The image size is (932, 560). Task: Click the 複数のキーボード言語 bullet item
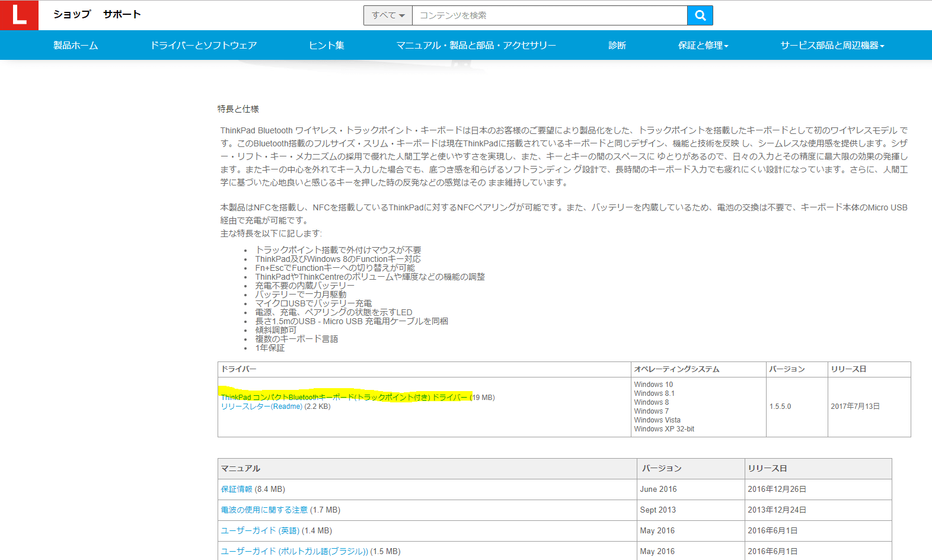[x=296, y=339]
